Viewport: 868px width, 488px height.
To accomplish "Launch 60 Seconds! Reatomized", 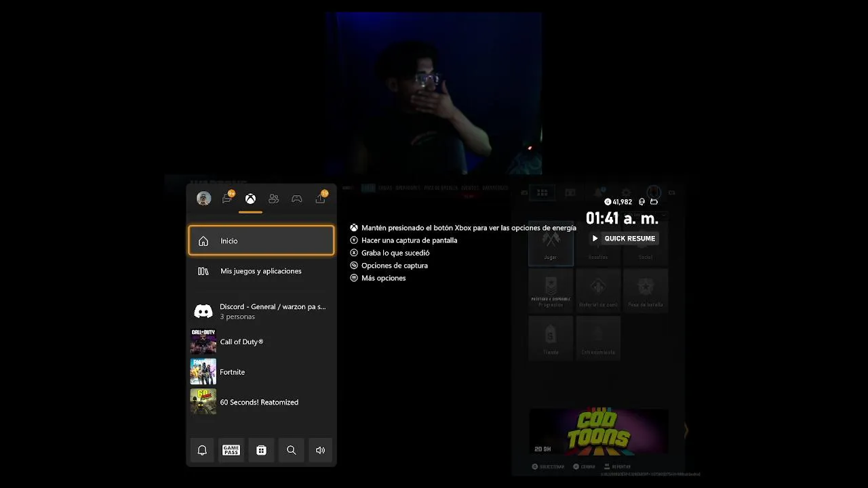I will pos(261,402).
